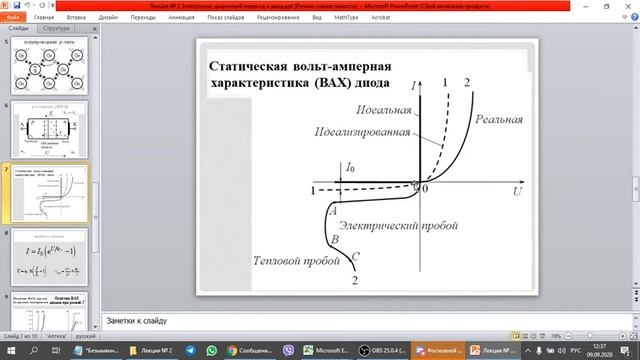Click the Fit slide to window icon
This screenshot has height=360, width=640.
pos(634,336)
